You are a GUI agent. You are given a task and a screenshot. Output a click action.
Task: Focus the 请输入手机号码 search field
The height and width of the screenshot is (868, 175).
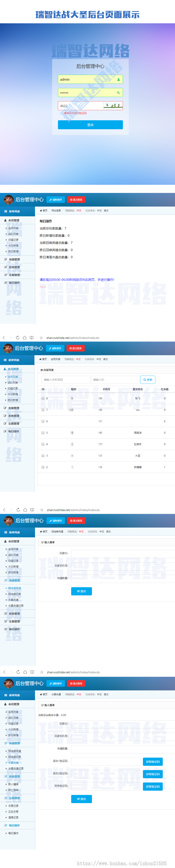[66, 380]
